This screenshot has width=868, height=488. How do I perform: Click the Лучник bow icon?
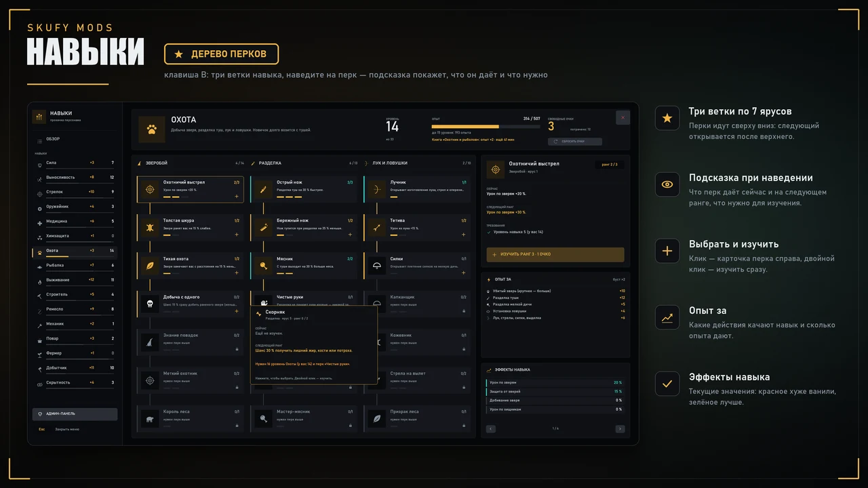376,190
